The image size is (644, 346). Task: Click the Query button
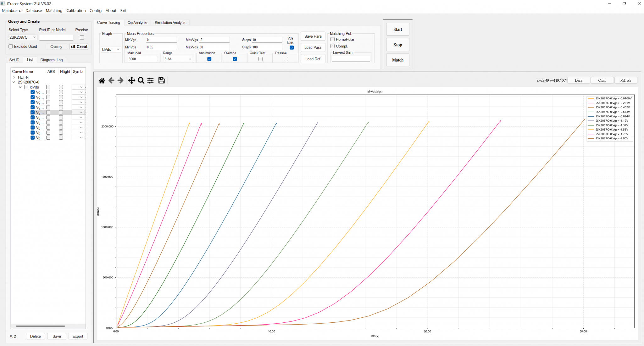pos(56,47)
